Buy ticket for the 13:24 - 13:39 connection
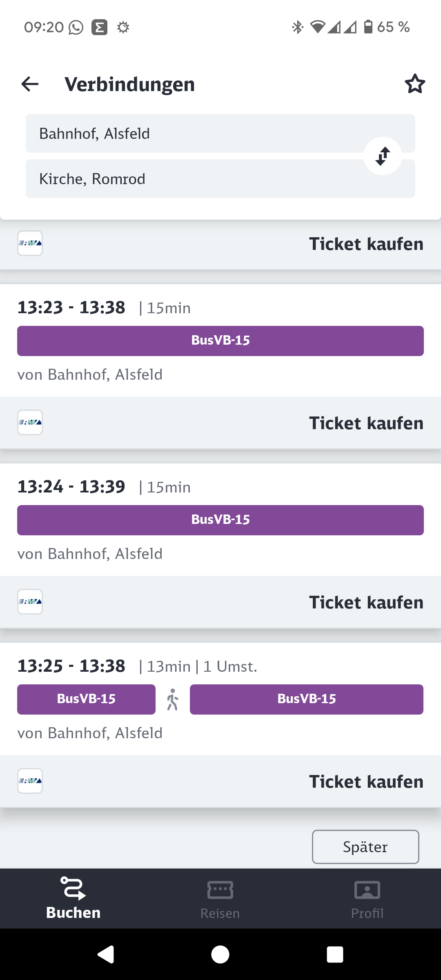The height and width of the screenshot is (980, 441). [x=366, y=602]
